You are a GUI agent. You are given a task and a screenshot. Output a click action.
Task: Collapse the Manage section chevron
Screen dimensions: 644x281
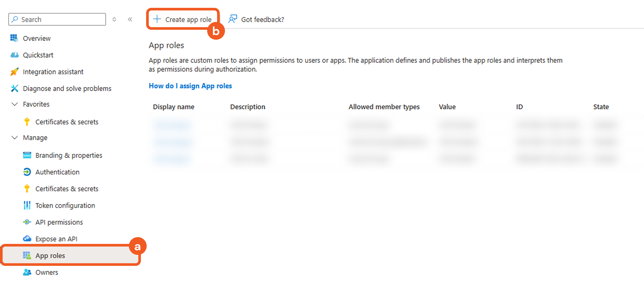click(x=15, y=138)
